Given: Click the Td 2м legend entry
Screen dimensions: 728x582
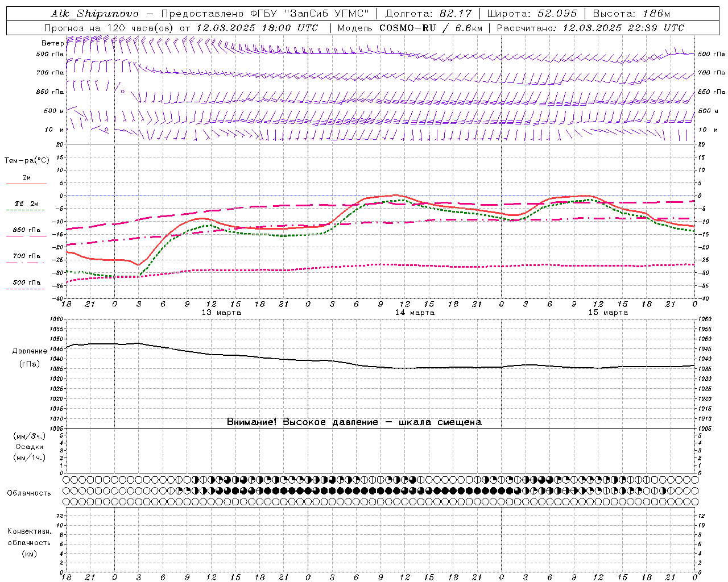Looking at the screenshot, I should [x=27, y=203].
